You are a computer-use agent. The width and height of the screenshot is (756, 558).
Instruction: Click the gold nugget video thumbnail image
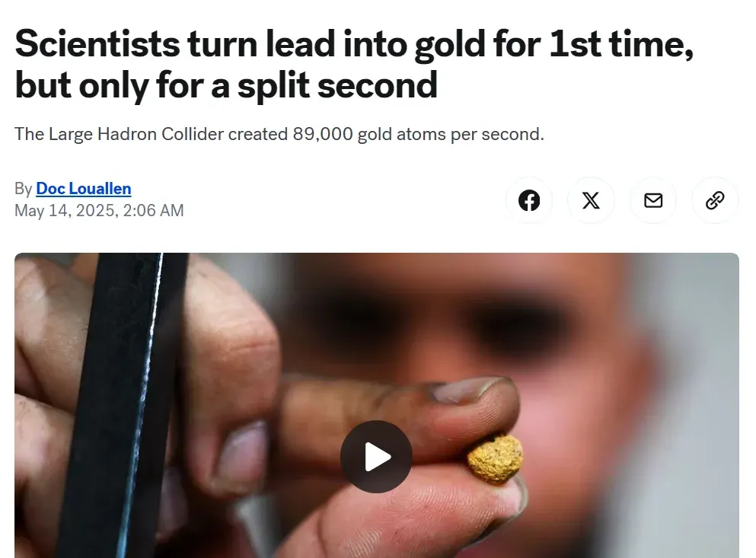tap(377, 405)
